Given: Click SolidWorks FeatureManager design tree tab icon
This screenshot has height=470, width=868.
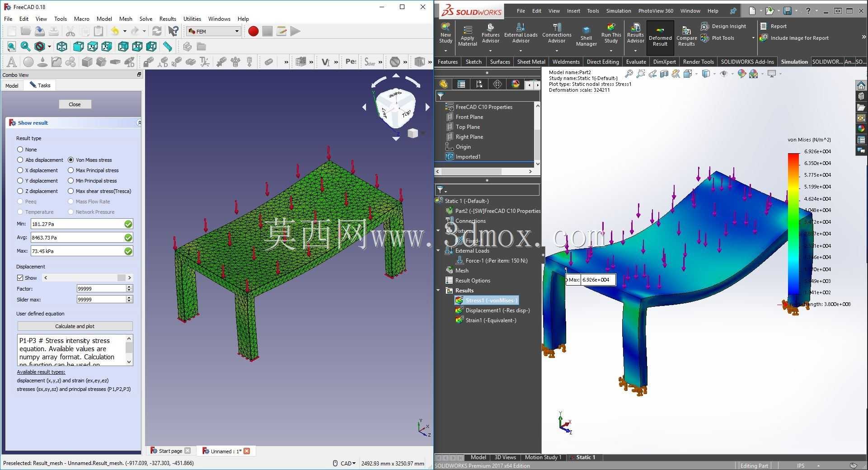Looking at the screenshot, I should tap(443, 84).
